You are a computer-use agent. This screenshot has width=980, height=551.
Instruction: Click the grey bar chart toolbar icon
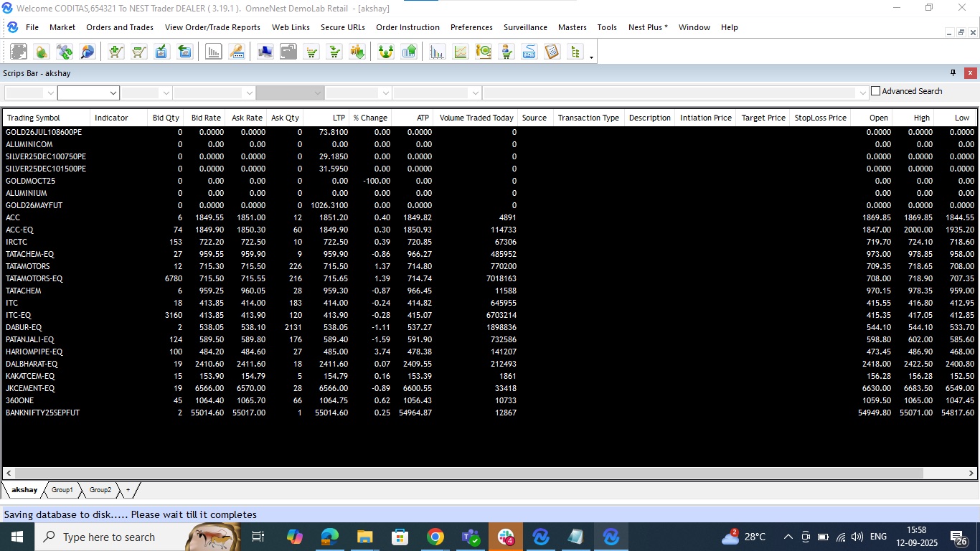213,52
